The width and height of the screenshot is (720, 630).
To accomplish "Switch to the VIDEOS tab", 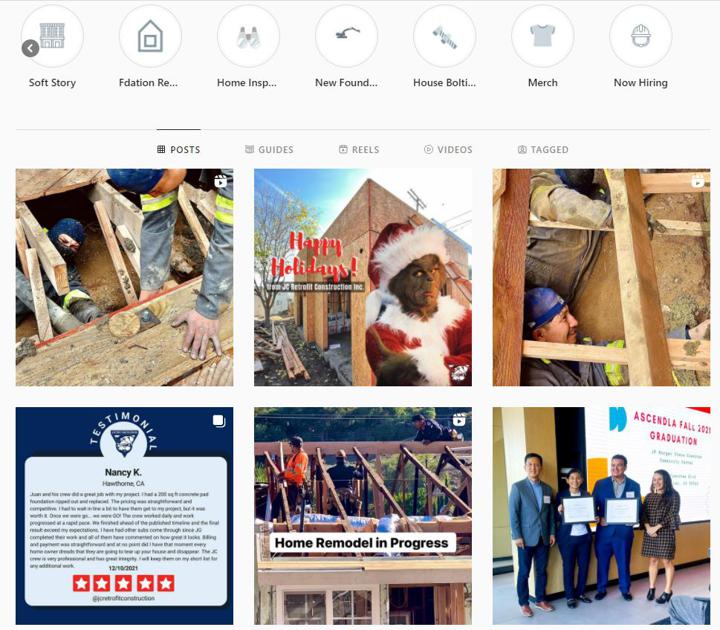I will click(448, 149).
